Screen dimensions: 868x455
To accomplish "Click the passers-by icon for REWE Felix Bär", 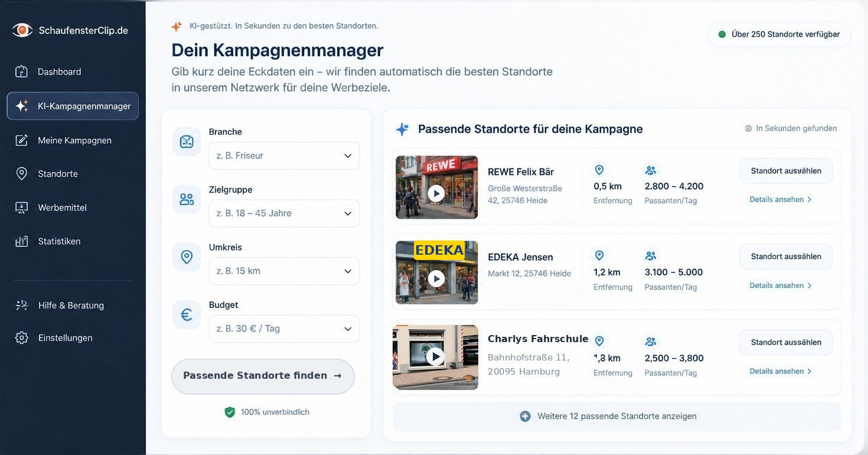I will pyautogui.click(x=651, y=170).
